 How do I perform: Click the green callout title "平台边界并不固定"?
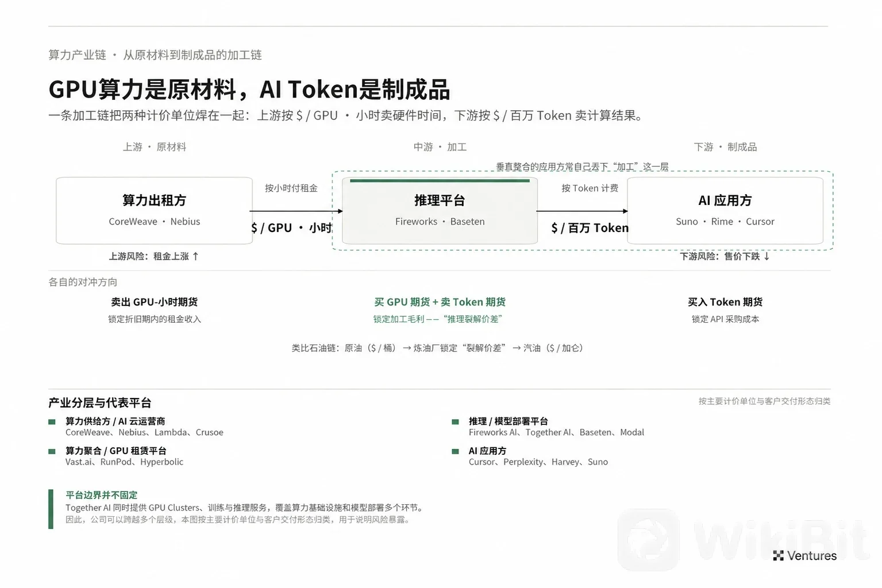pyautogui.click(x=102, y=495)
